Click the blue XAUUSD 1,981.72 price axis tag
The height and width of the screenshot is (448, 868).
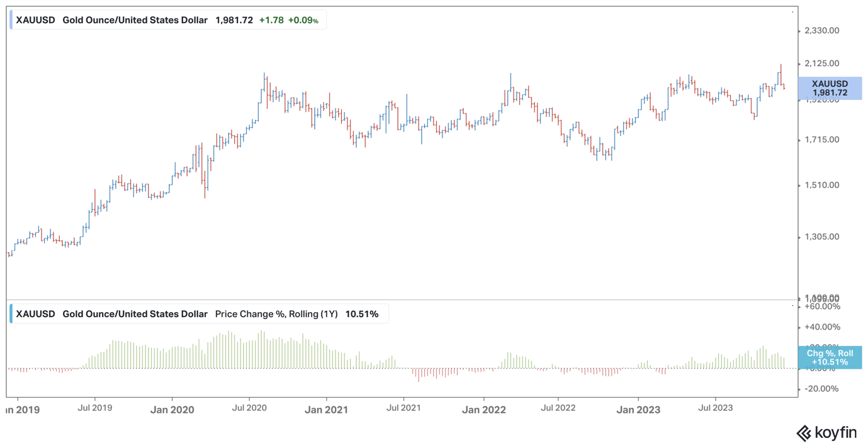click(x=830, y=88)
